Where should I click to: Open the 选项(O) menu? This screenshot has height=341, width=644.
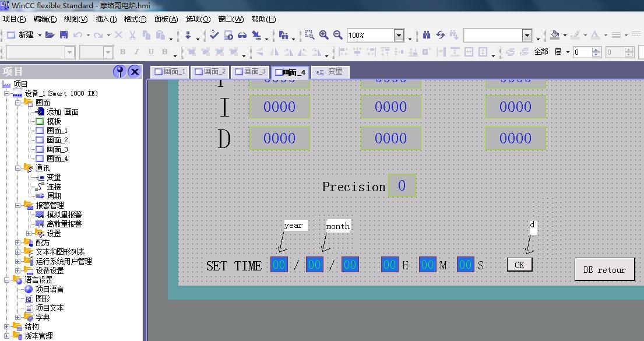[198, 19]
